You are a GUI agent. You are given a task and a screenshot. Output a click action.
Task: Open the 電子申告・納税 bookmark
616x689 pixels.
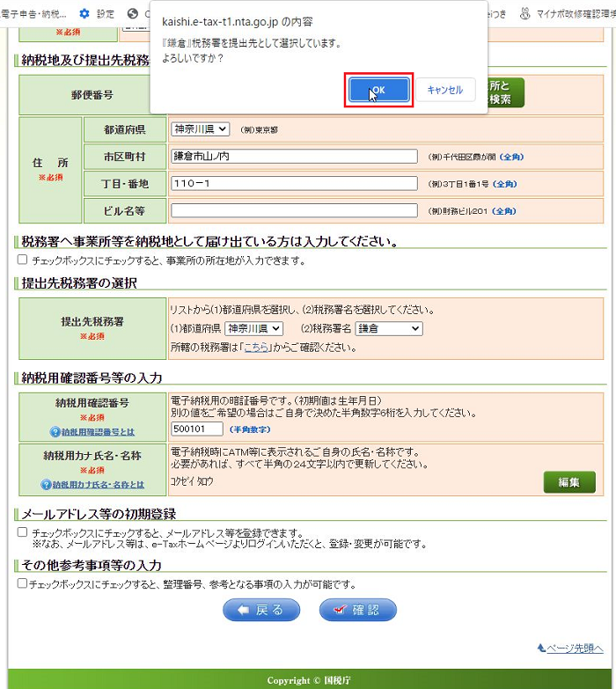point(33,14)
